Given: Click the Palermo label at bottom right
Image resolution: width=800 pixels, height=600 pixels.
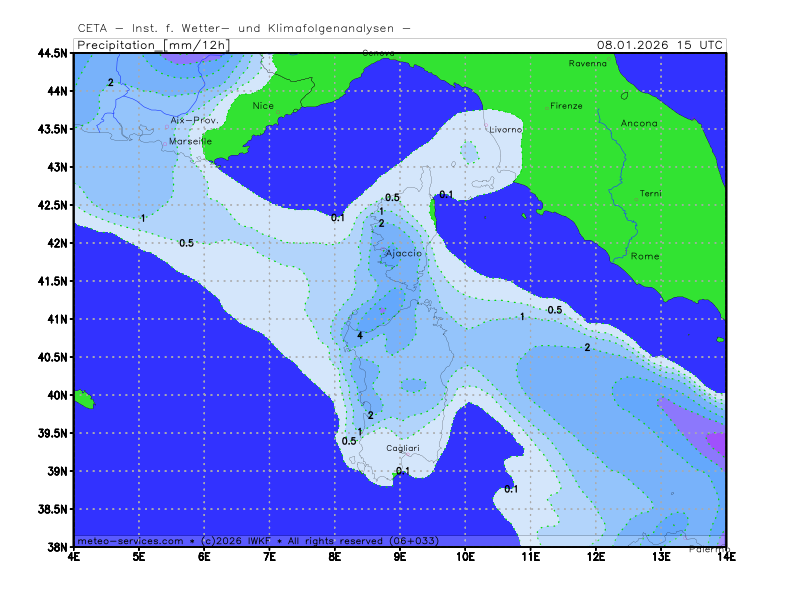Looking at the screenshot, I should [709, 550].
